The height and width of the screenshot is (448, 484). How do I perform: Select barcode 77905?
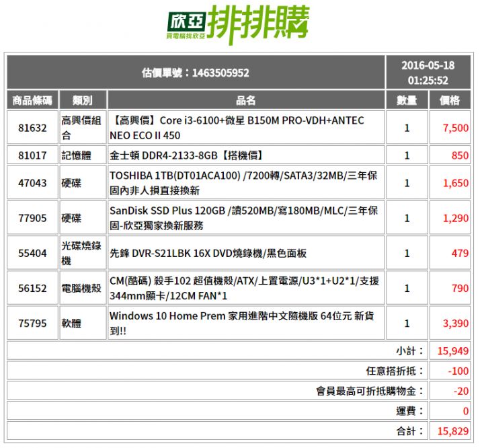tap(32, 218)
